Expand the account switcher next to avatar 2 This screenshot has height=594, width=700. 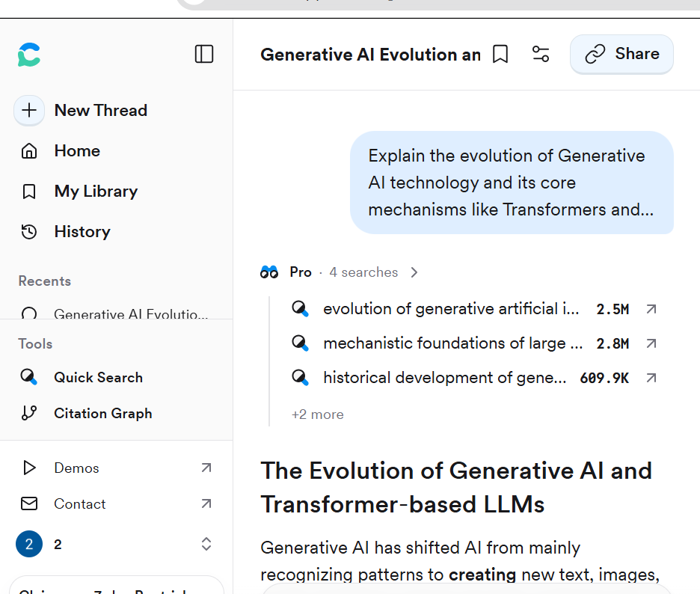pos(206,545)
